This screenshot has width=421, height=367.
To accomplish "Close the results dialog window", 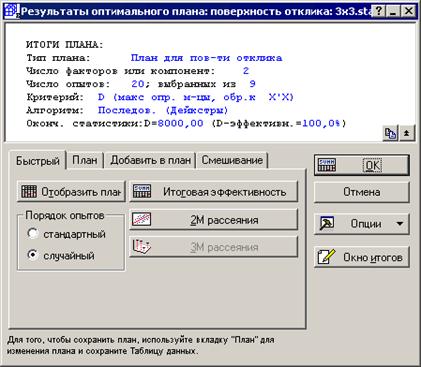I will pyautogui.click(x=408, y=11).
